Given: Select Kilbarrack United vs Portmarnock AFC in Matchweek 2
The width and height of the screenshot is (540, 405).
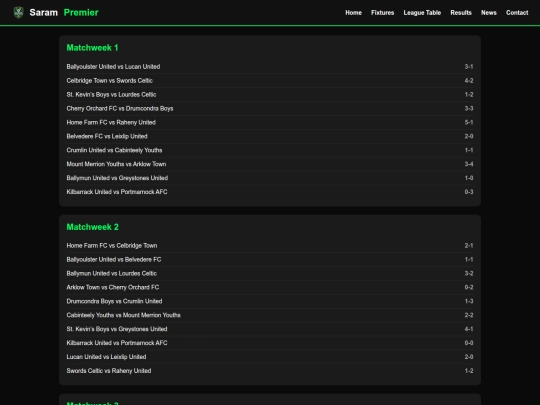Looking at the screenshot, I should coord(270,343).
